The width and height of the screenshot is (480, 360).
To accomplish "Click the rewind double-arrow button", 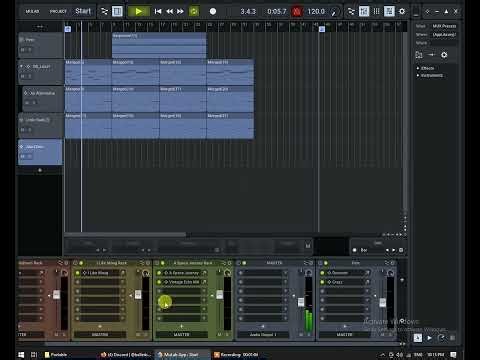I will point(170,11).
